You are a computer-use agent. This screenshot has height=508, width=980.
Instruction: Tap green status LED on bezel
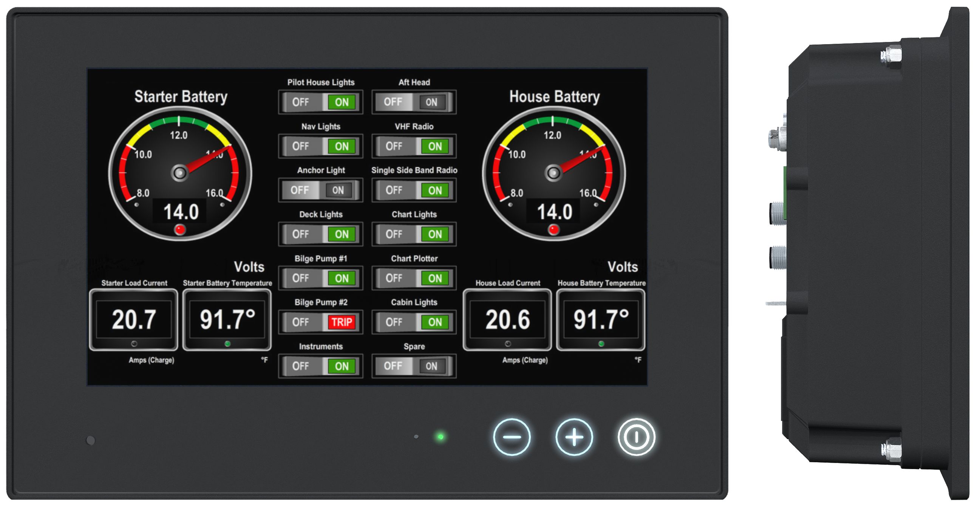[x=441, y=437]
